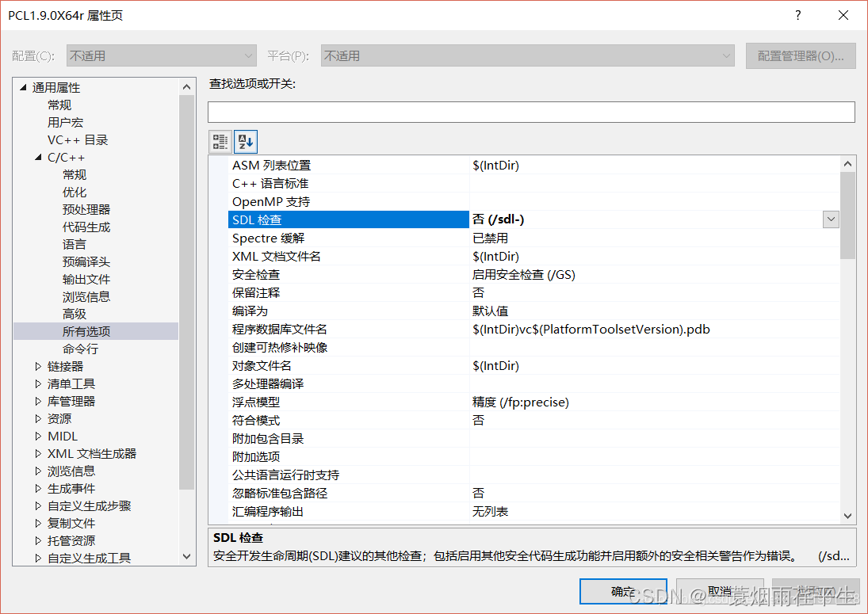The width and height of the screenshot is (868, 614).
Task: Select 所有选项 under C/C++
Action: click(x=86, y=331)
